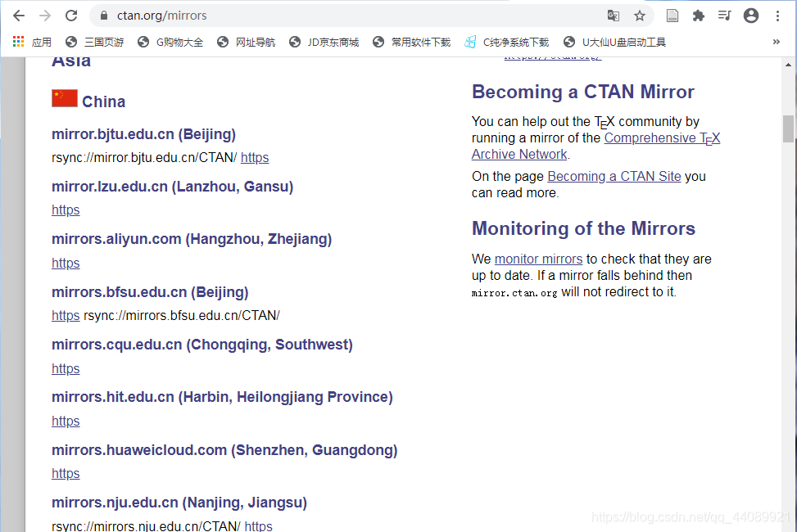Open https link for mirror.lzu.edu.cn

coord(66,210)
